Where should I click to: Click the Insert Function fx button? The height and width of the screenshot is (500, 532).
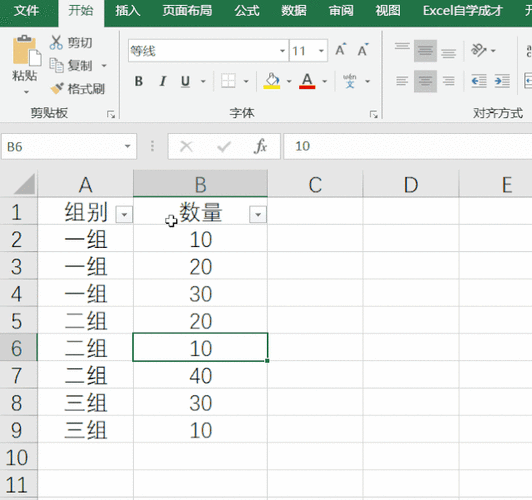[x=260, y=146]
